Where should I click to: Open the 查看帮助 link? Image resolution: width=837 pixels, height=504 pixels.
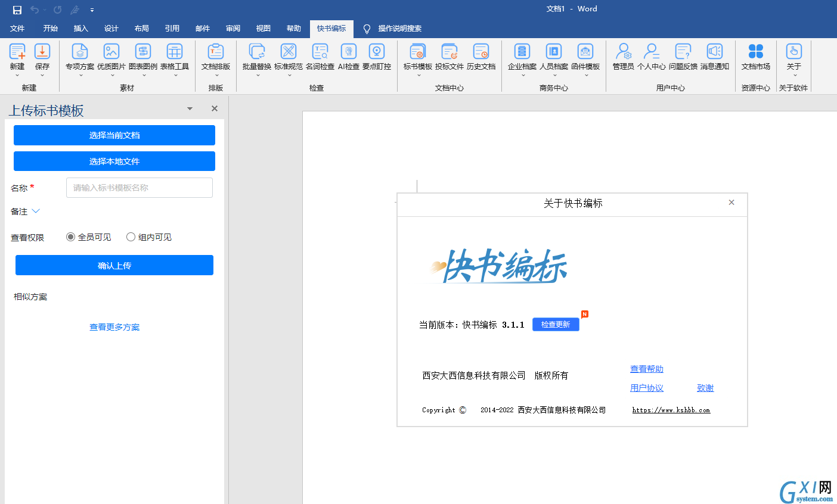(647, 369)
